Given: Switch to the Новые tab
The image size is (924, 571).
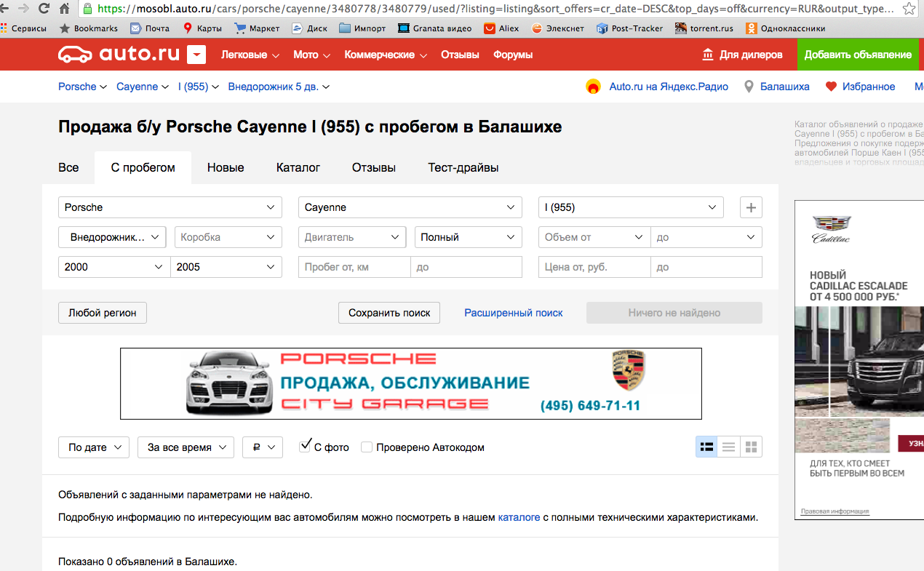Looking at the screenshot, I should click(x=226, y=167).
